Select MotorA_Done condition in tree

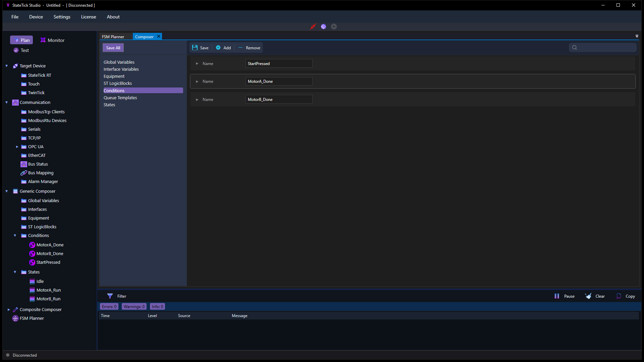coord(46,245)
